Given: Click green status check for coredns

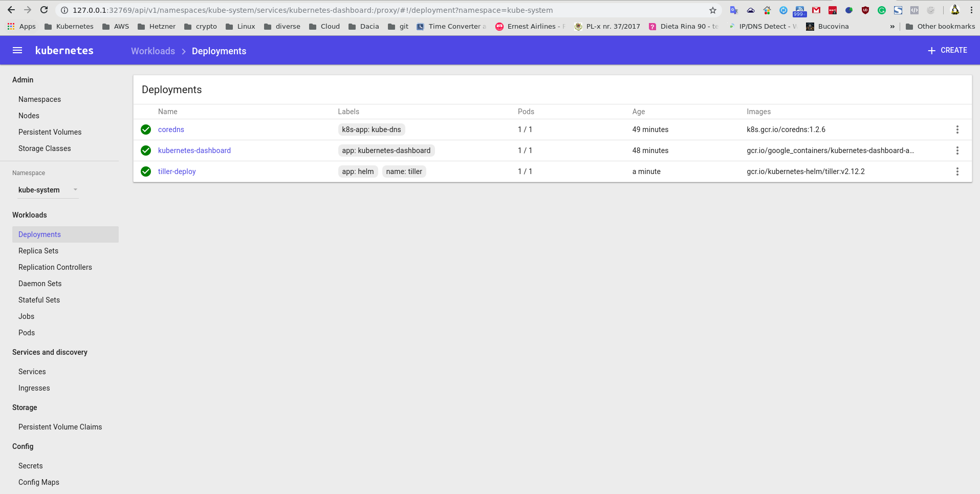Looking at the screenshot, I should point(146,130).
